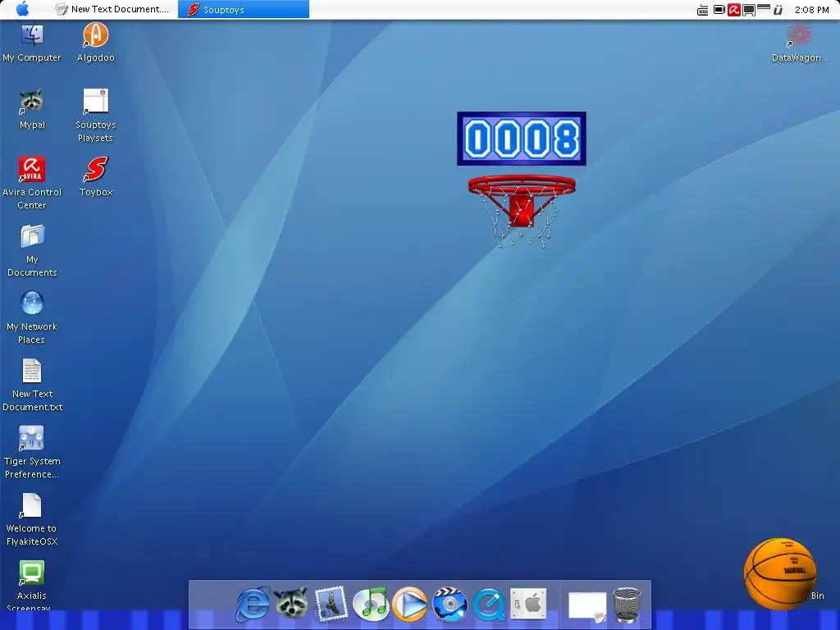This screenshot has height=630, width=840.
Task: Open the clapperboard movie dock icon
Action: [x=450, y=605]
